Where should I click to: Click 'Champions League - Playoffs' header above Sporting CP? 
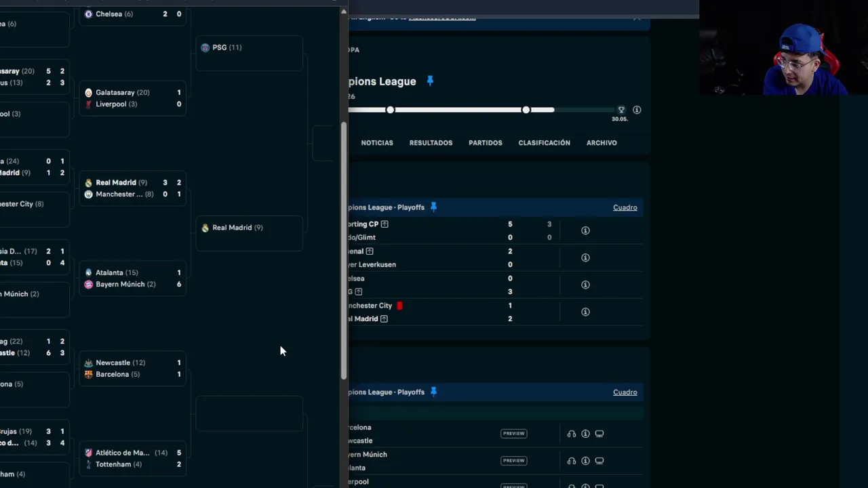[x=387, y=207]
